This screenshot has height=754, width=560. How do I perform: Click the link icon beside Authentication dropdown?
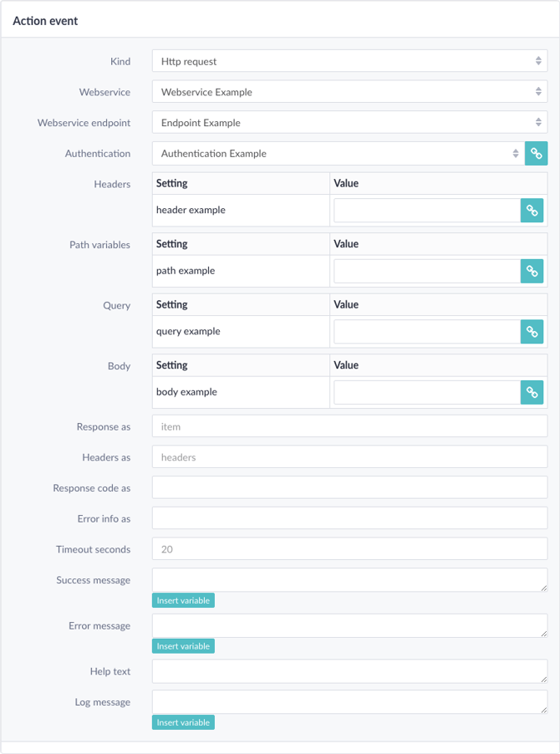[x=536, y=154]
